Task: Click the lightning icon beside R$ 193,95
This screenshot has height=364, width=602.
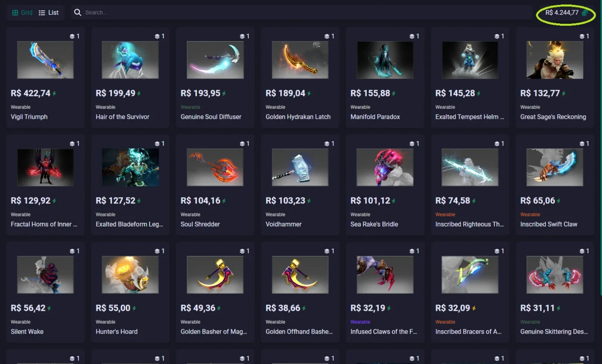Action: point(224,93)
